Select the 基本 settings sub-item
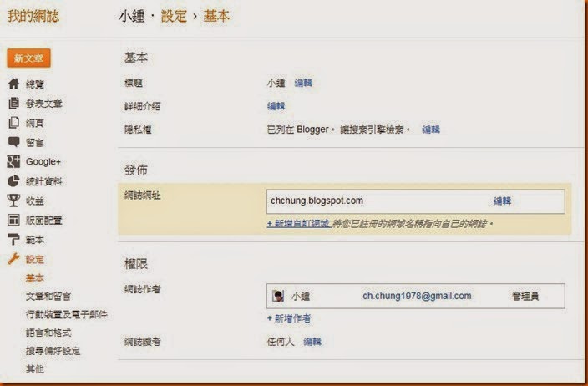 (35, 278)
